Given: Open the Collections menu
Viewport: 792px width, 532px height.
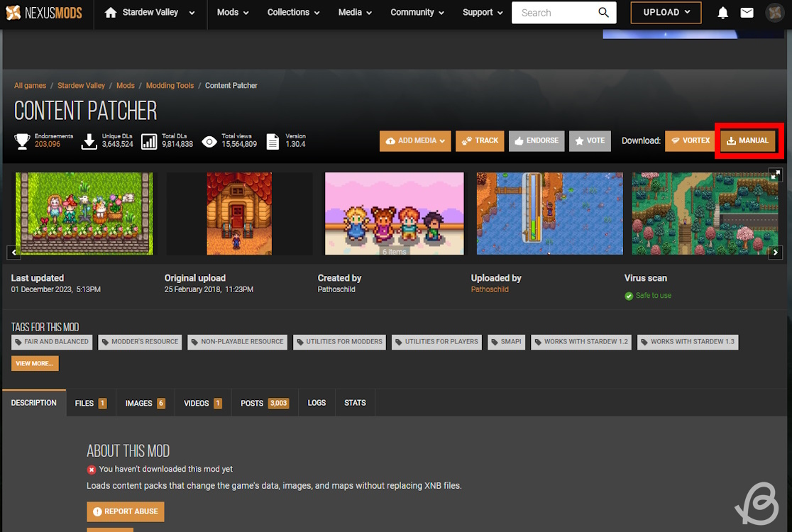Looking at the screenshot, I should pos(293,13).
